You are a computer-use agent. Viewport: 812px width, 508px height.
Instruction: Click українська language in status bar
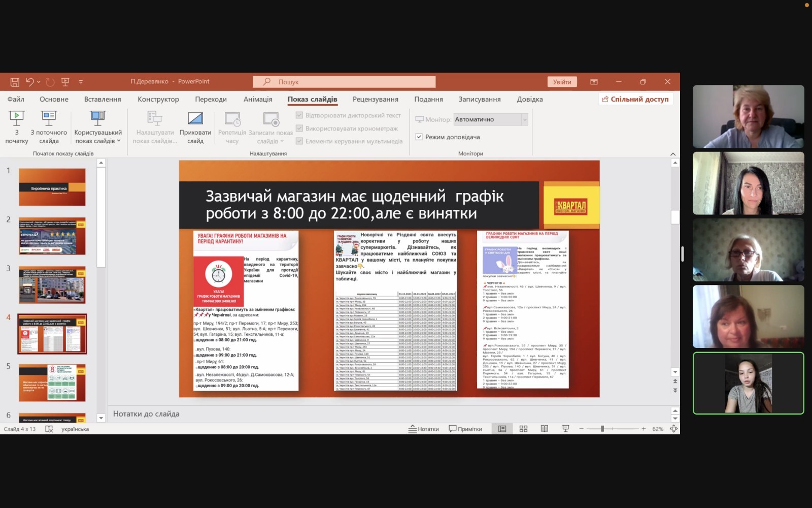(75, 429)
